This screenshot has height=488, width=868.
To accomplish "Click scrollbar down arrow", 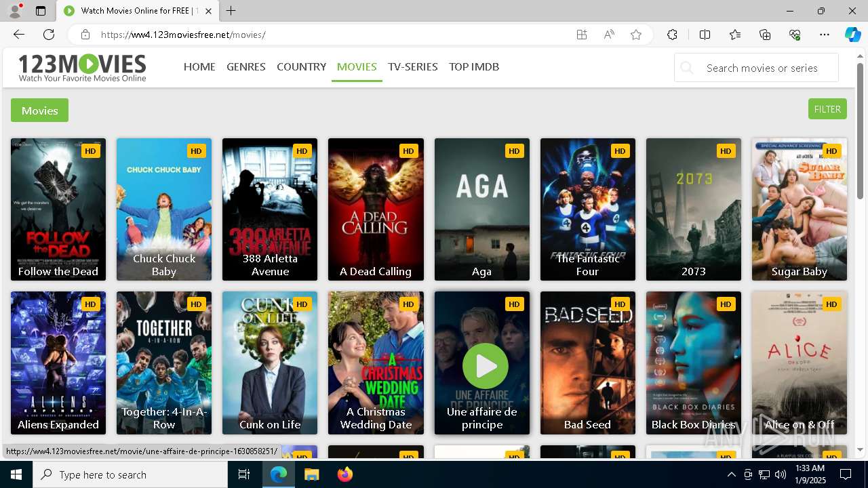I will (x=861, y=450).
